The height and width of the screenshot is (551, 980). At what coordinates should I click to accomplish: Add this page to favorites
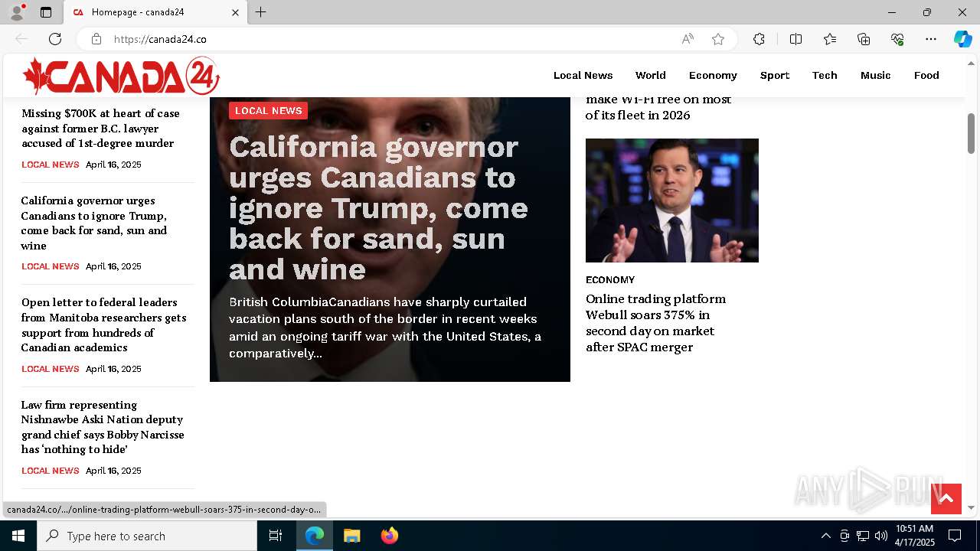[x=718, y=39]
